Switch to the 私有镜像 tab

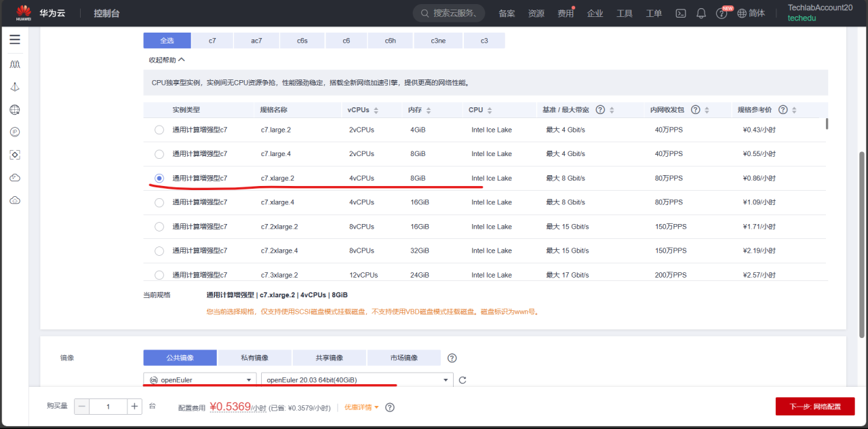tap(254, 358)
